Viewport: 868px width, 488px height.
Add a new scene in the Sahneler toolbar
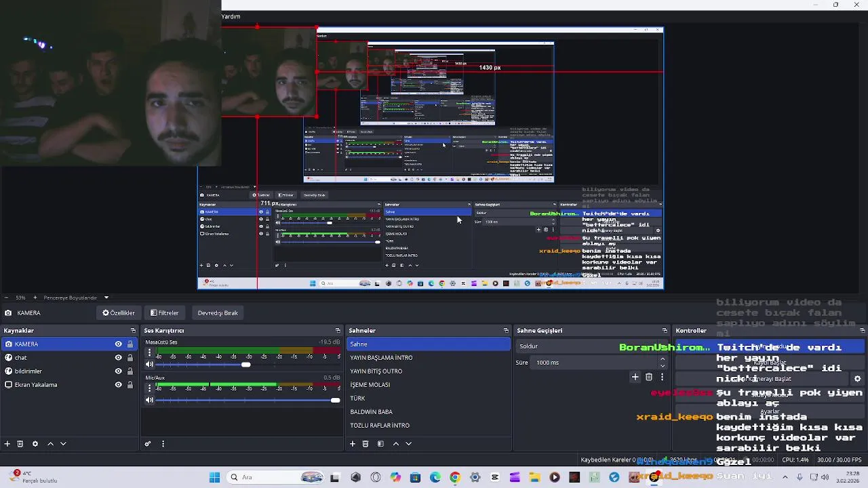click(x=353, y=444)
